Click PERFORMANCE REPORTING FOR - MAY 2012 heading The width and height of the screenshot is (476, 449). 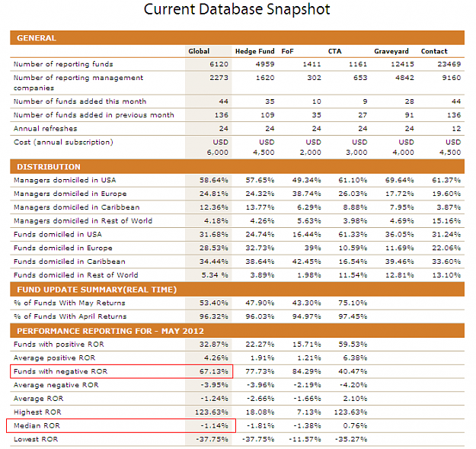[110, 331]
